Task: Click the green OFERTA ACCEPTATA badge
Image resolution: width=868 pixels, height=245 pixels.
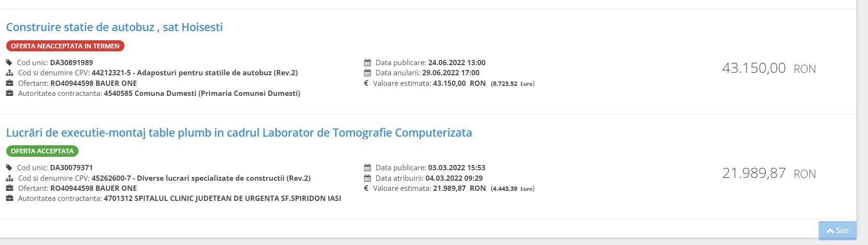Action: [42, 151]
